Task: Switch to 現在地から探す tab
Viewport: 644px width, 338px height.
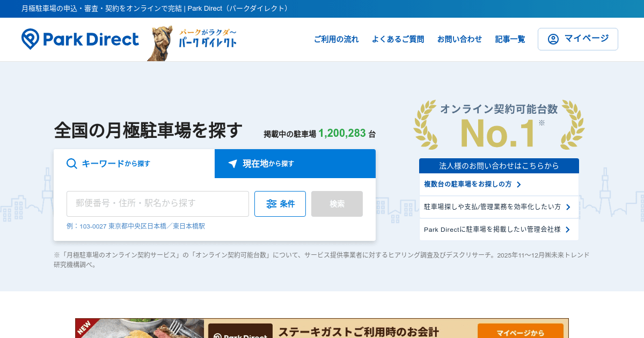Action: pyautogui.click(x=295, y=164)
